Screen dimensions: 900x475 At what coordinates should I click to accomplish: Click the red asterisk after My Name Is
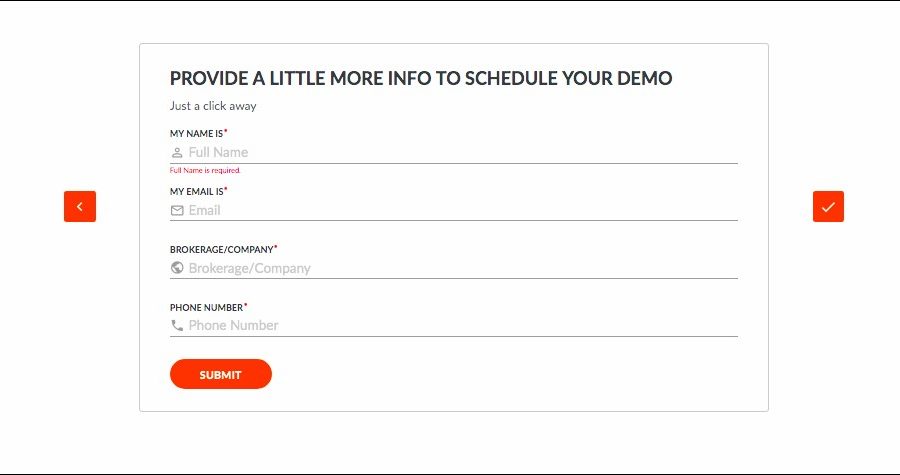pos(226,131)
